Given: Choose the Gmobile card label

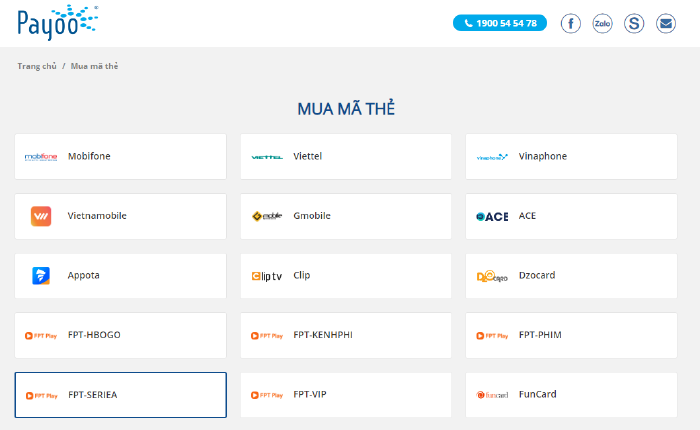Looking at the screenshot, I should click(x=312, y=216).
